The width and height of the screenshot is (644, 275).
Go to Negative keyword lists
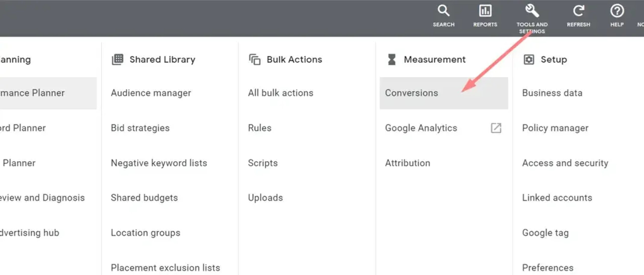click(x=159, y=163)
